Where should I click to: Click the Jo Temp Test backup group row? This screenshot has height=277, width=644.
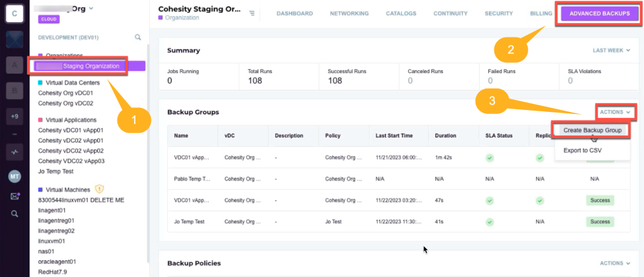click(x=398, y=221)
